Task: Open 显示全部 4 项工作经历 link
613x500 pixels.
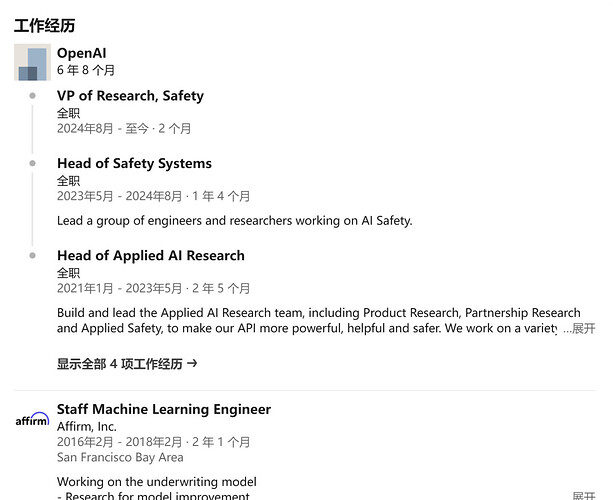Action: 120,364
